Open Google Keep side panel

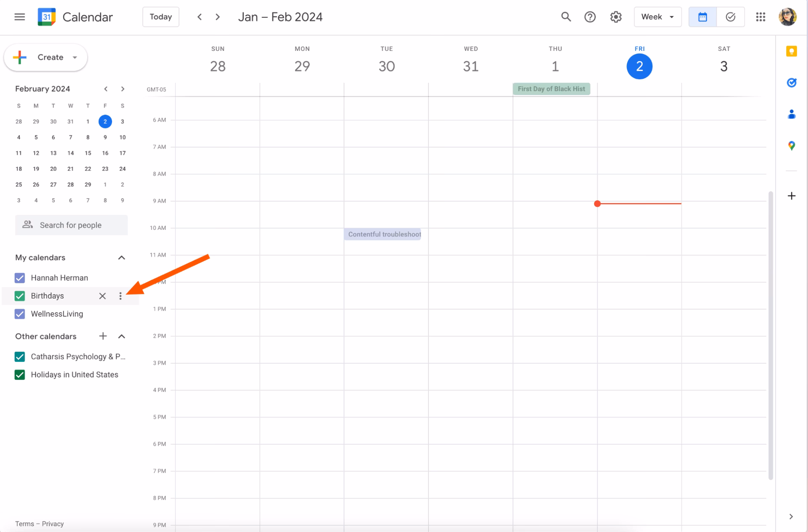[792, 51]
